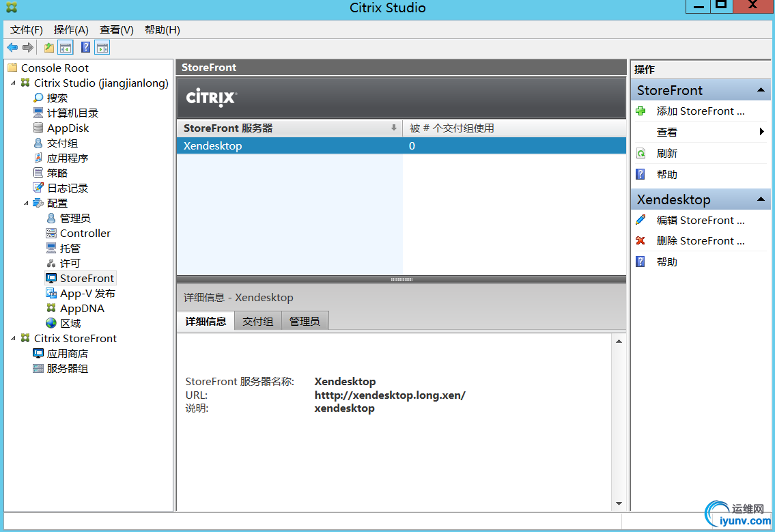Collapse the StoreFront actions section header arrow

pos(761,90)
